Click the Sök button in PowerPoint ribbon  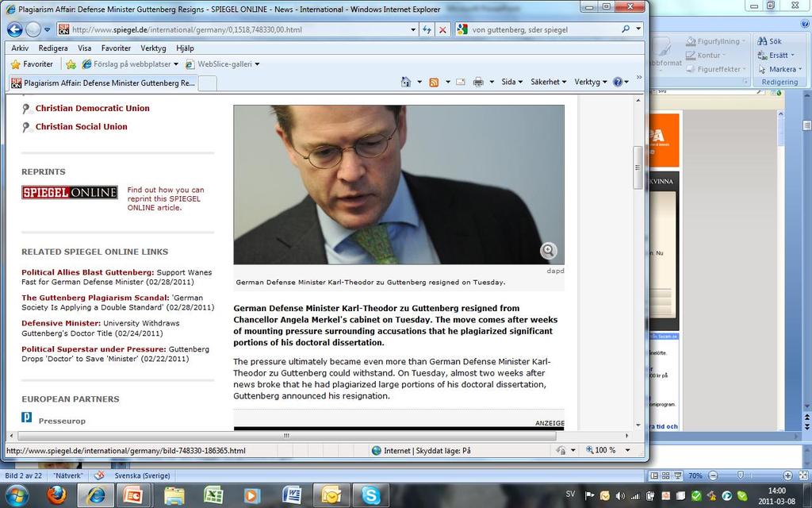tap(769, 41)
